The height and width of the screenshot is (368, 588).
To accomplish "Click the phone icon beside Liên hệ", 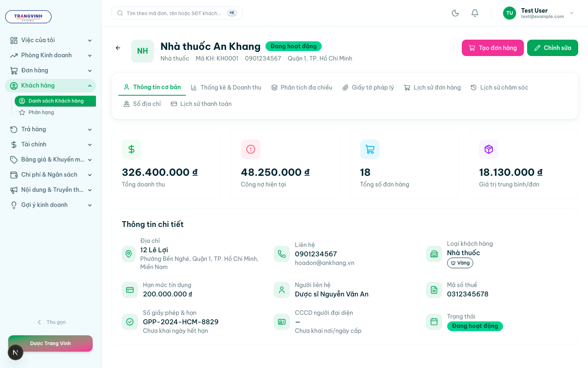I will point(282,254).
